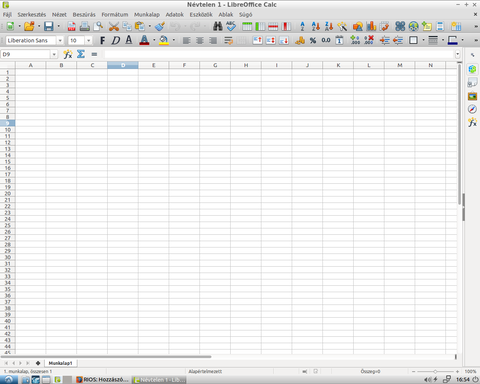Insert a chart with the bar chart icon
The height and width of the screenshot is (384, 480).
click(371, 26)
